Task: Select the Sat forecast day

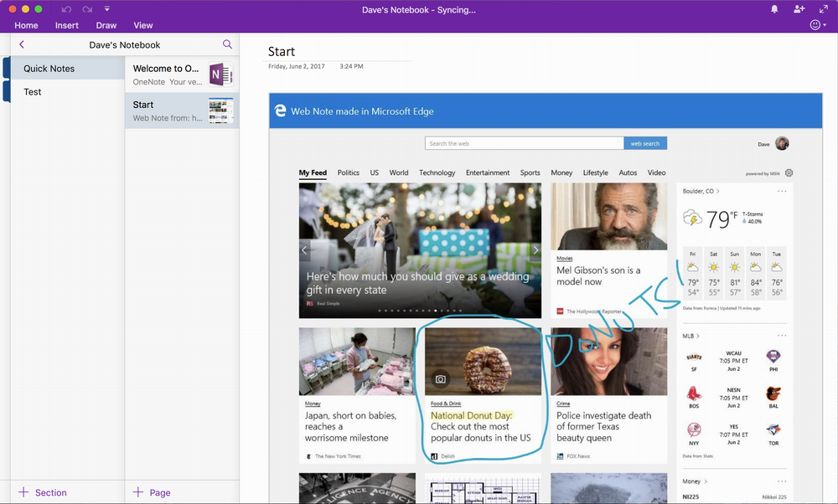Action: click(713, 274)
